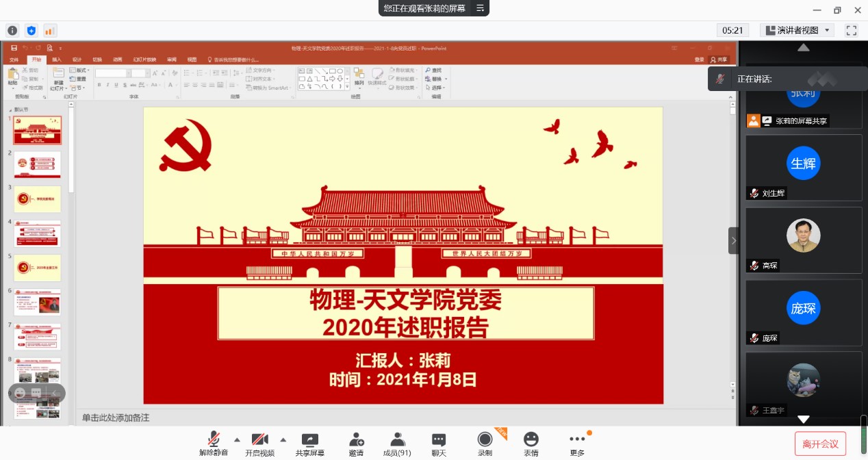Click the font name box in ribbon
This screenshot has width=868, height=460.
112,73
